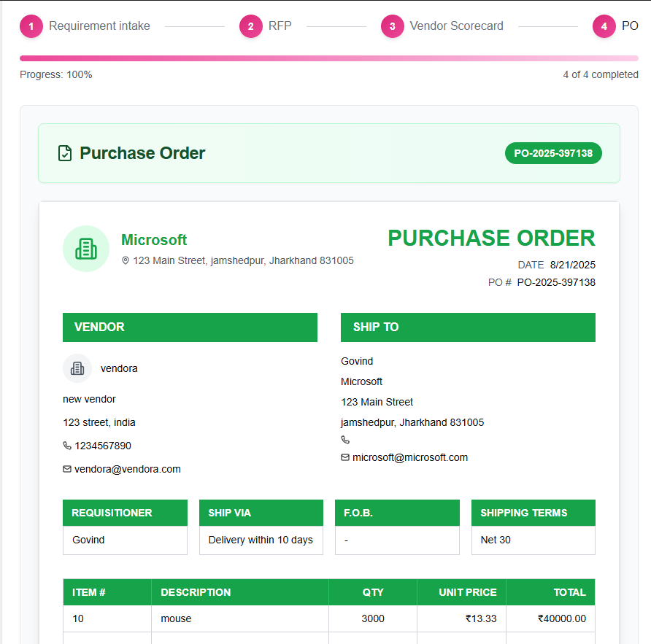
Task: Click the step 3 Vendor Scorecard circle
Action: (x=393, y=26)
